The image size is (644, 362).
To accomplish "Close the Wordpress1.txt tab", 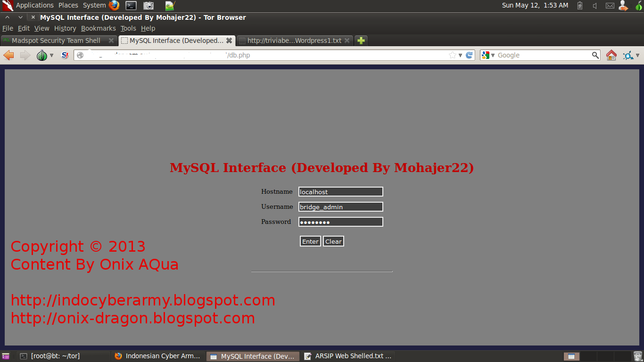I will pyautogui.click(x=347, y=41).
